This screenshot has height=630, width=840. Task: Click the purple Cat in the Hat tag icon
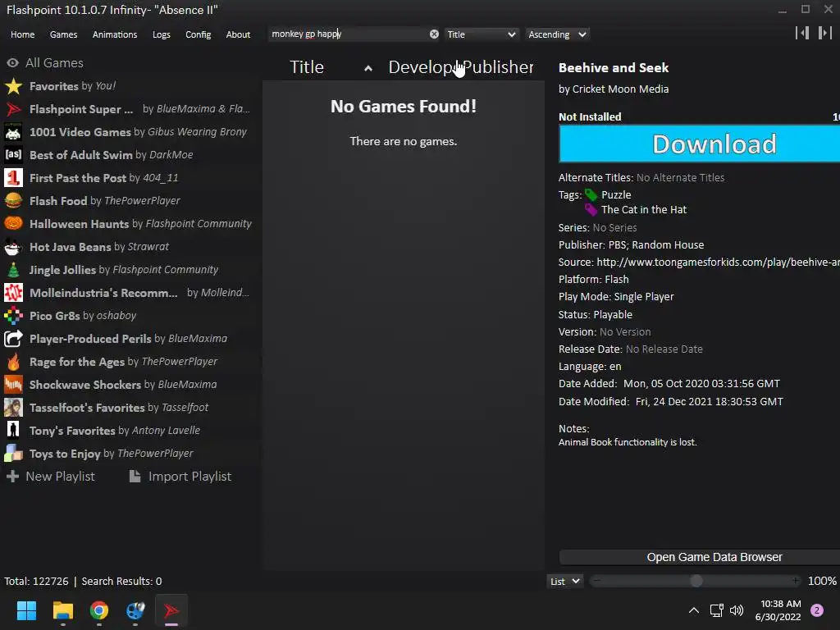(x=591, y=209)
